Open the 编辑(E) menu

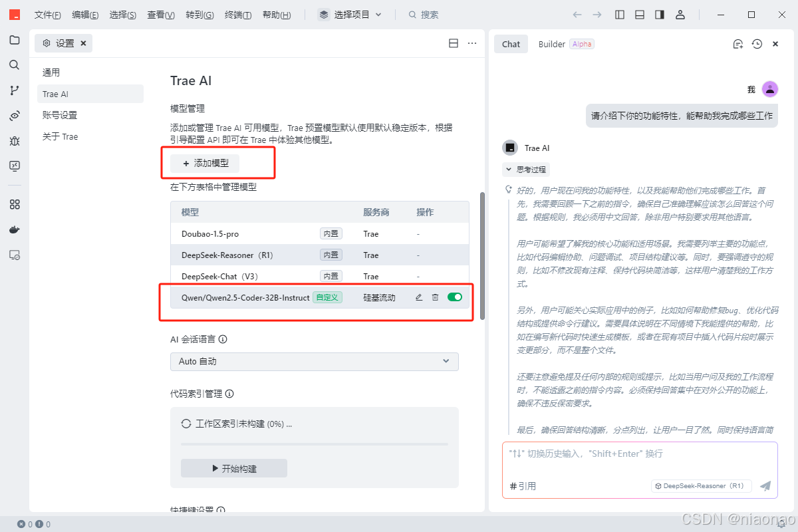point(85,15)
